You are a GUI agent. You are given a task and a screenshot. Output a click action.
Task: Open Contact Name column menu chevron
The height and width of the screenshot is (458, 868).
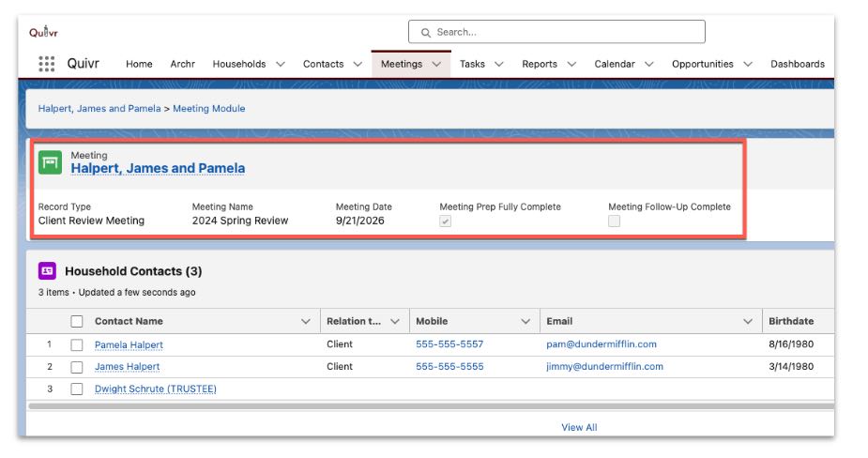click(x=306, y=321)
